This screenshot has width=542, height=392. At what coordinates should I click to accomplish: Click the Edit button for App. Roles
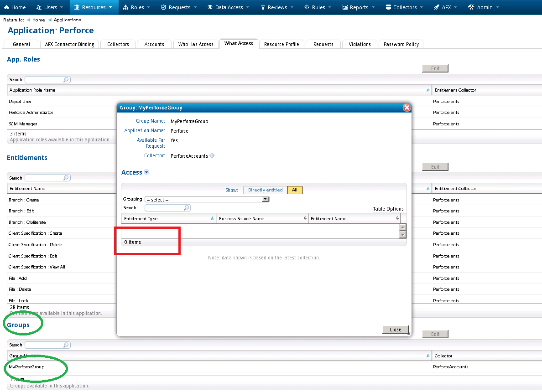pos(435,68)
